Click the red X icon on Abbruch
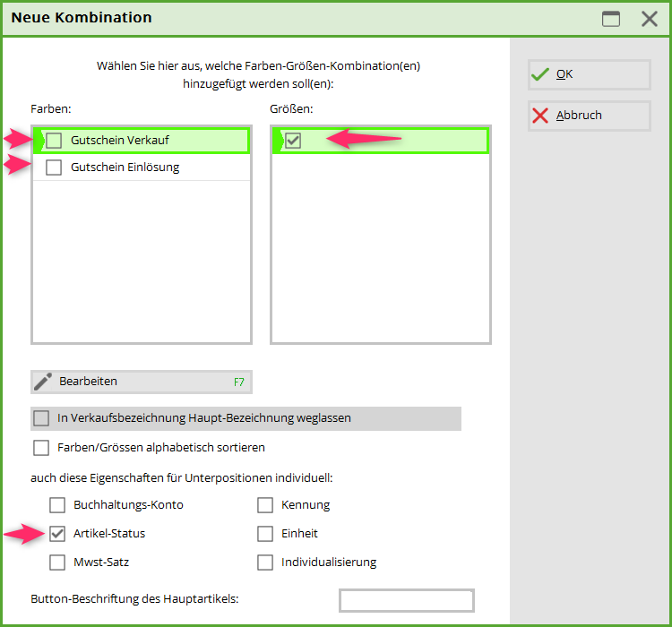Viewport: 672px width, 627px height. point(539,116)
